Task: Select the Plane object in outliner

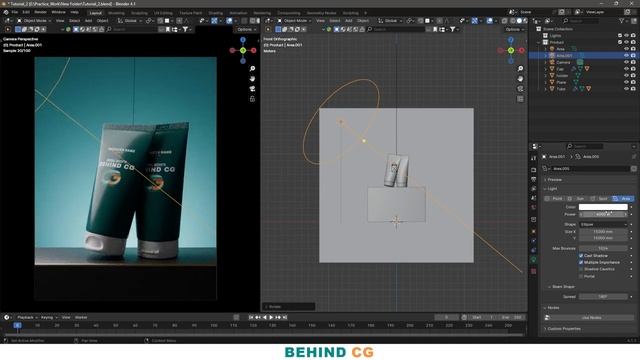Action: pos(561,82)
